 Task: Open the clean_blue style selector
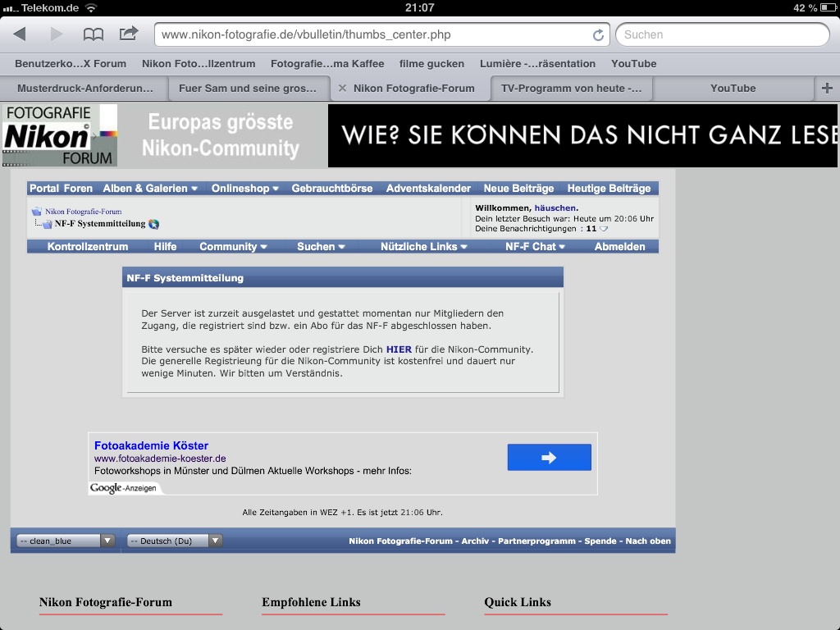66,541
